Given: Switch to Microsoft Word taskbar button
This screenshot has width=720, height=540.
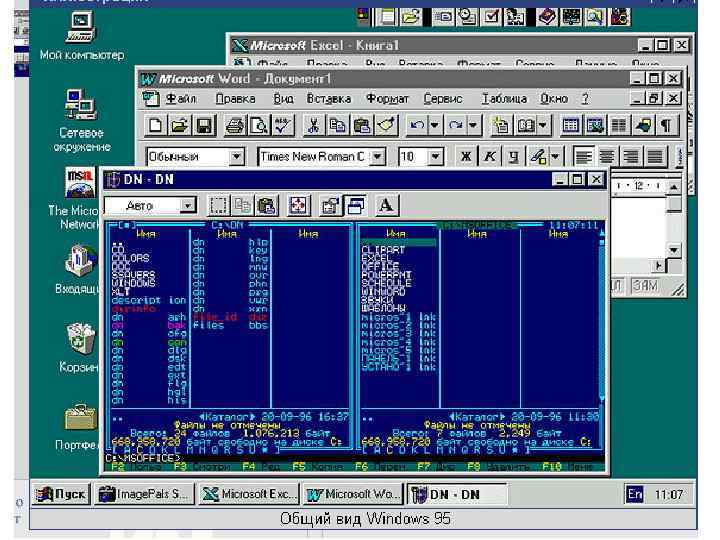Looking at the screenshot, I should [353, 494].
